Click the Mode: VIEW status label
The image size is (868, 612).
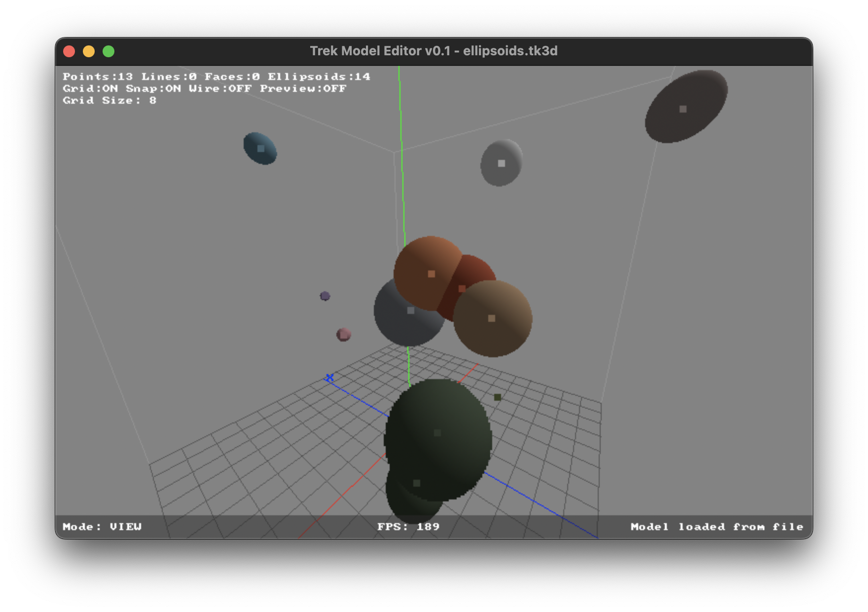(102, 527)
